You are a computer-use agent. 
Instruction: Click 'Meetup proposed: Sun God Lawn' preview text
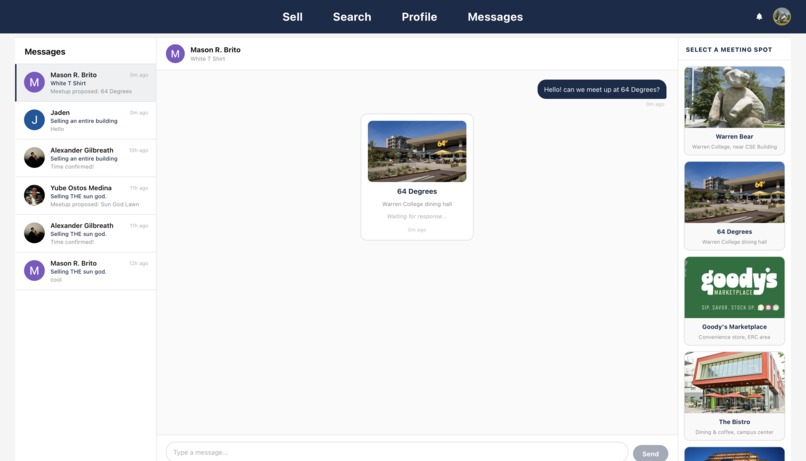(95, 205)
